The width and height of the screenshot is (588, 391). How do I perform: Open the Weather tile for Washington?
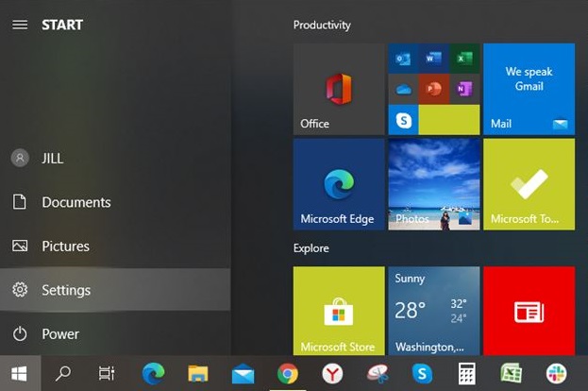[434, 311]
